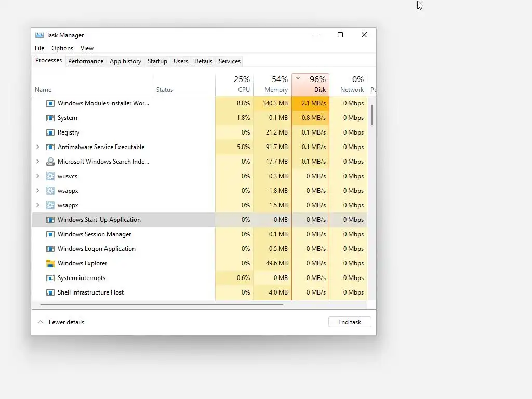Image resolution: width=532 pixels, height=399 pixels.
Task: Click the Microsoft Windows Search Indexer icon
Action: pyautogui.click(x=50, y=162)
